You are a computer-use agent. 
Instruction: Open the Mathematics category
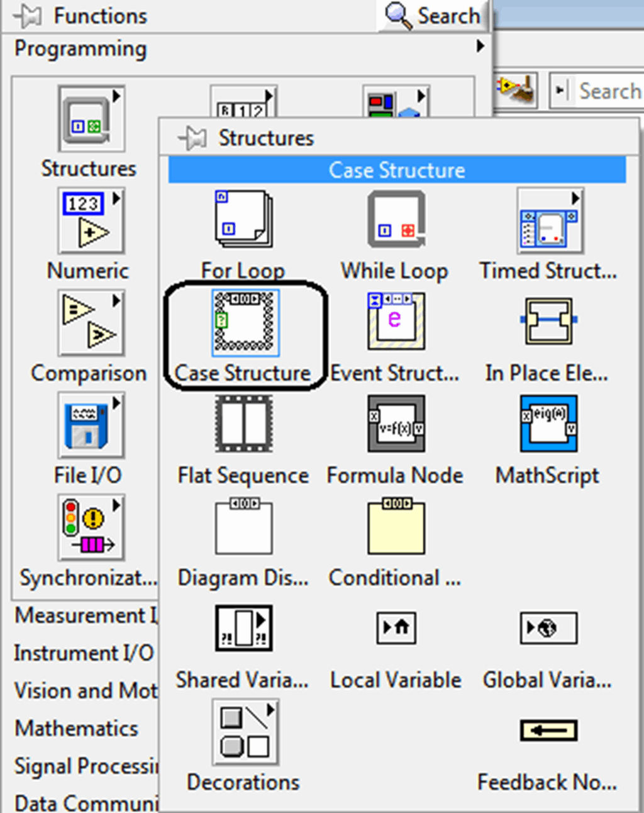75,729
